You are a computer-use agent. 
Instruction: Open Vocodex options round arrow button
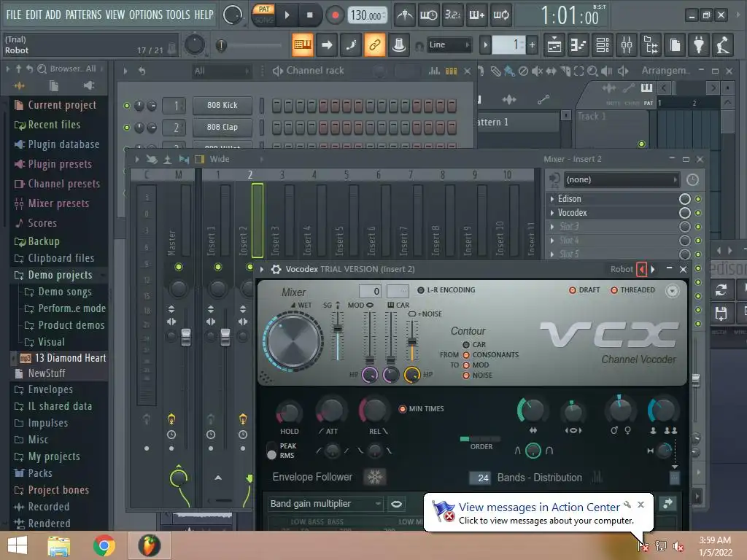click(672, 290)
